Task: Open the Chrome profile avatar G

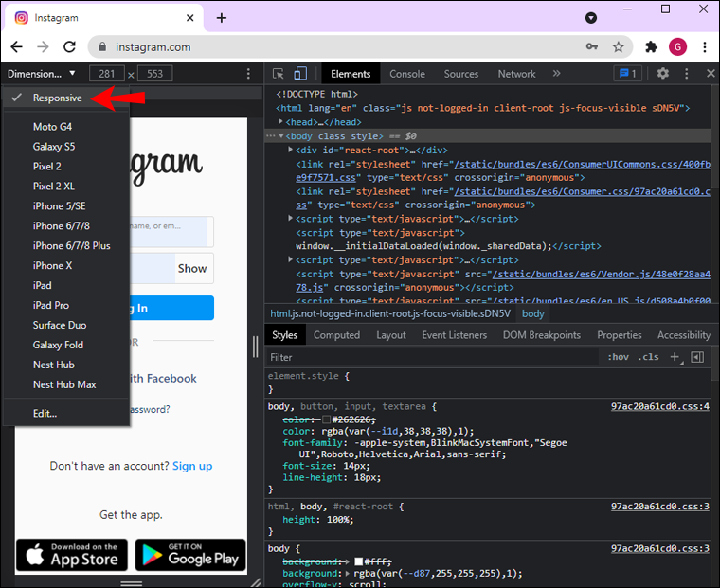Action: click(677, 46)
